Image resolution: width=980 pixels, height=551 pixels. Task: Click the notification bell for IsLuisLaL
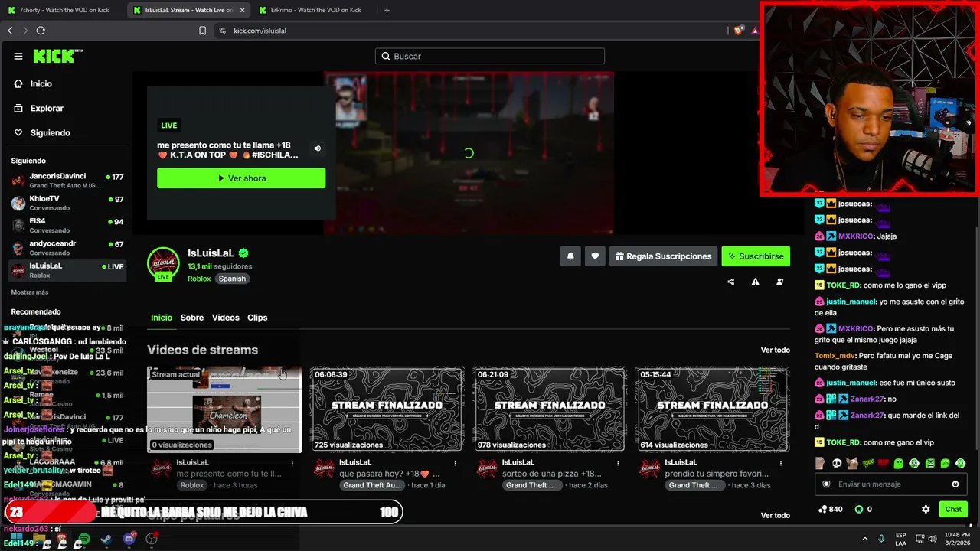570,256
